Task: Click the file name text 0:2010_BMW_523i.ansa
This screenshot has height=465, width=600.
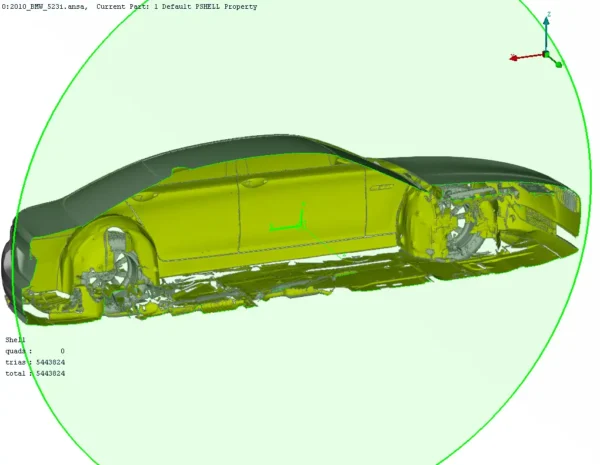Action: click(44, 7)
